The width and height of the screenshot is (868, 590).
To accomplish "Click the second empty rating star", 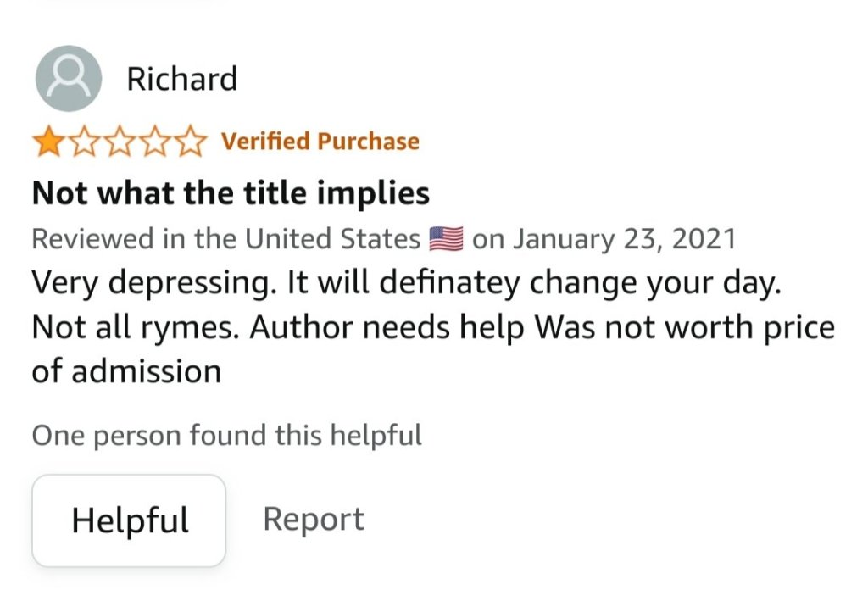I will point(84,142).
